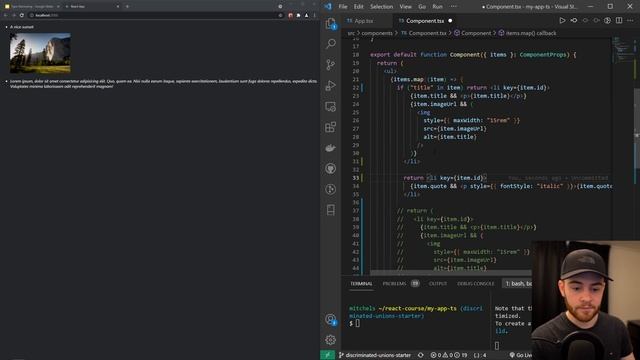Viewport: 640px width, 360px height.
Task: Click the italic lorem ipsum quote text
Action: (163, 84)
